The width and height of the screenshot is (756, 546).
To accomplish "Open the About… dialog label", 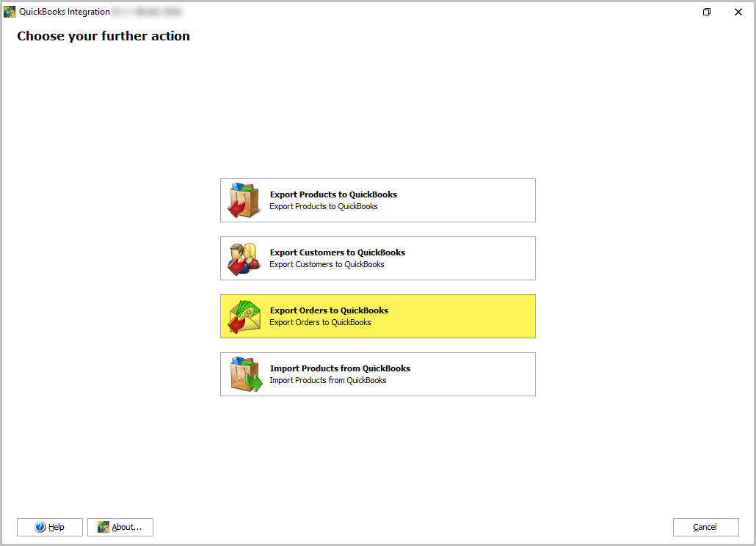I will pos(127,527).
